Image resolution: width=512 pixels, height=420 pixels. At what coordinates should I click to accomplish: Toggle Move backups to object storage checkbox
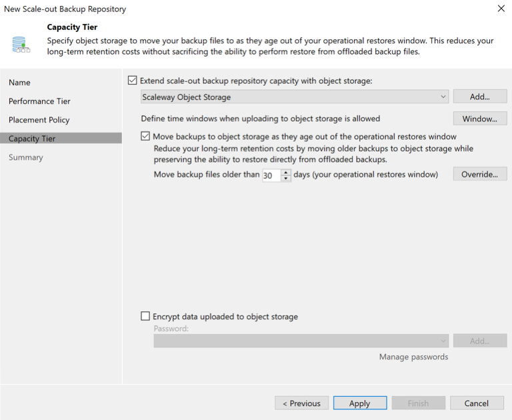click(x=146, y=136)
